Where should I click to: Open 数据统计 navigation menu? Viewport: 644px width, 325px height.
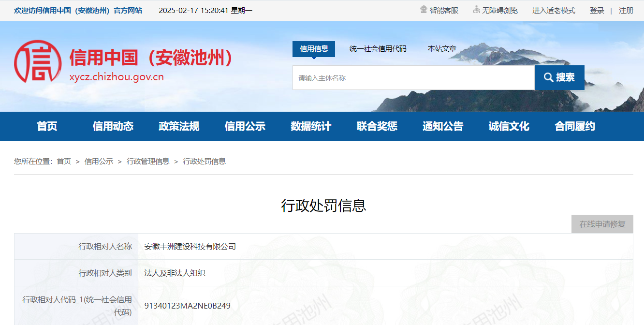click(311, 126)
